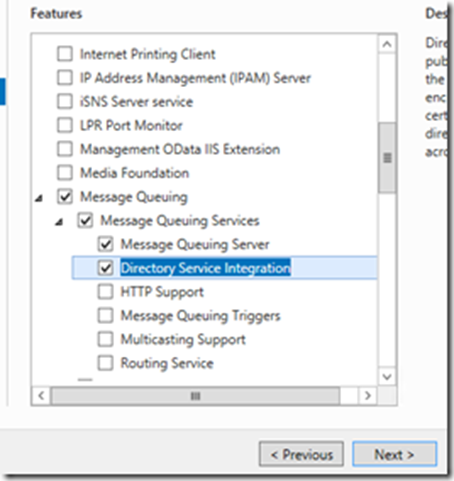Screen dimensions: 454x481
Task: Click the vertical scrollbar thumb
Action: 387,157
